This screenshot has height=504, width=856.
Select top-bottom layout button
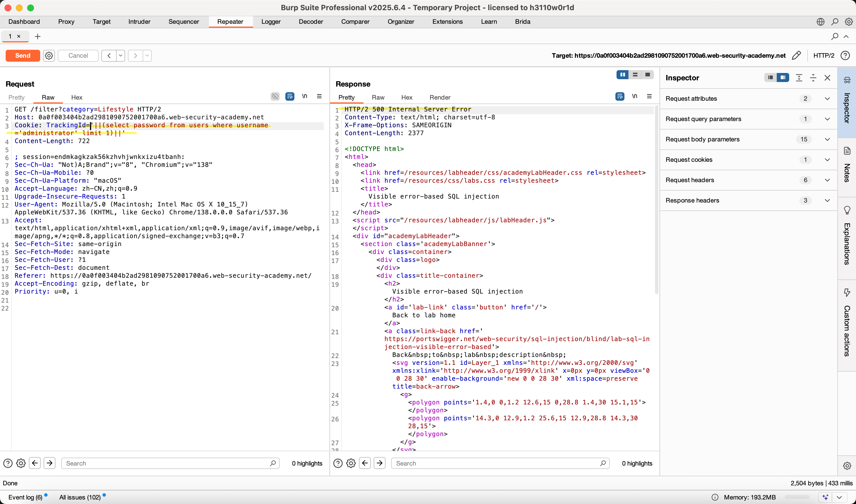click(x=635, y=75)
